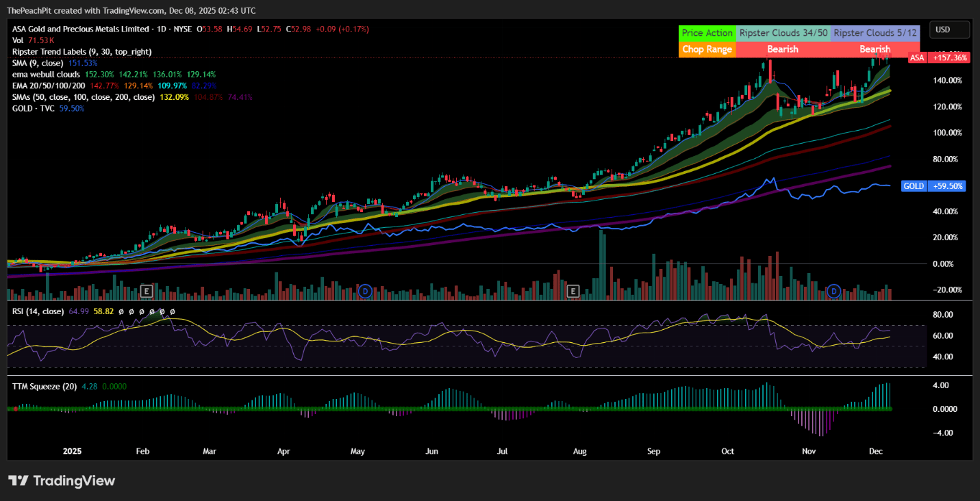Click the +157.36% ASA value tag

[950, 58]
